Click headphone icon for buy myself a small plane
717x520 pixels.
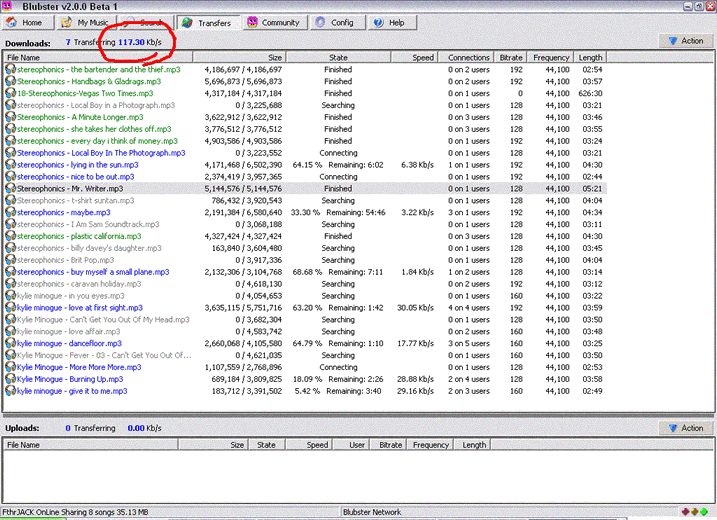(10, 272)
